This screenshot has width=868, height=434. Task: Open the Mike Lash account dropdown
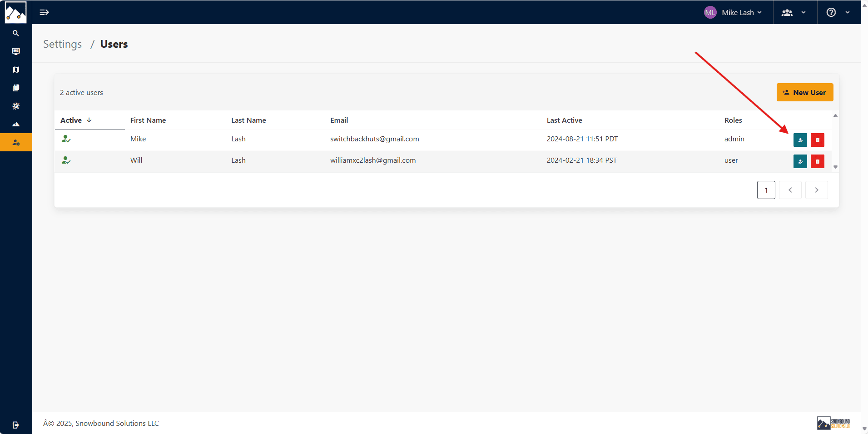[x=733, y=12]
